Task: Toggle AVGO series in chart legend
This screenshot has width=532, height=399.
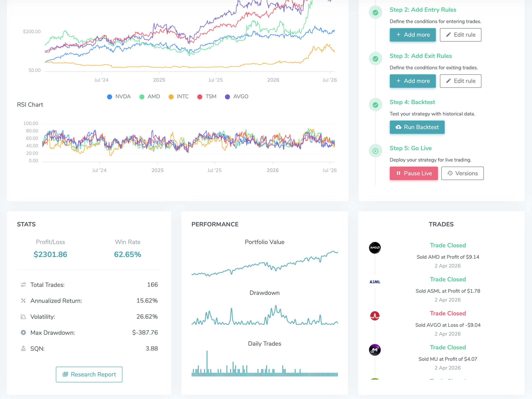Action: 237,97
